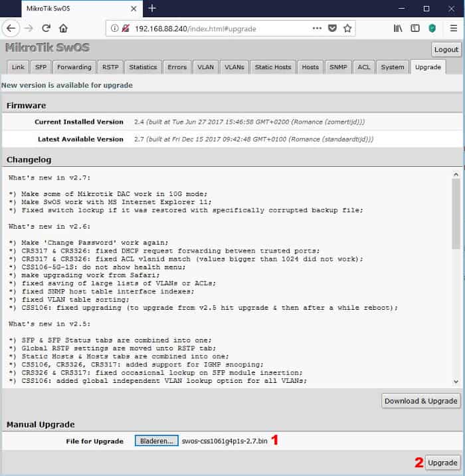The image size is (465, 476).
Task: Switch to the Link tab
Action: tap(18, 67)
